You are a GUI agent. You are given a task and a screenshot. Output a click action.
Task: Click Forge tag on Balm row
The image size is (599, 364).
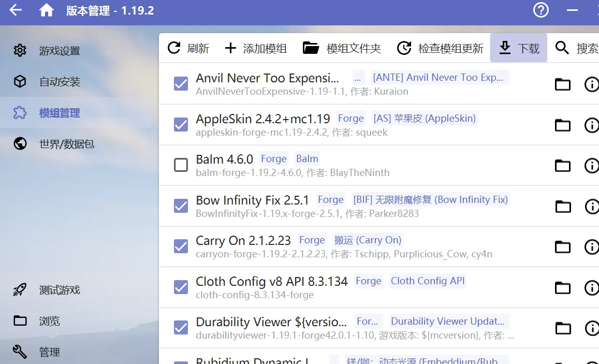(273, 158)
